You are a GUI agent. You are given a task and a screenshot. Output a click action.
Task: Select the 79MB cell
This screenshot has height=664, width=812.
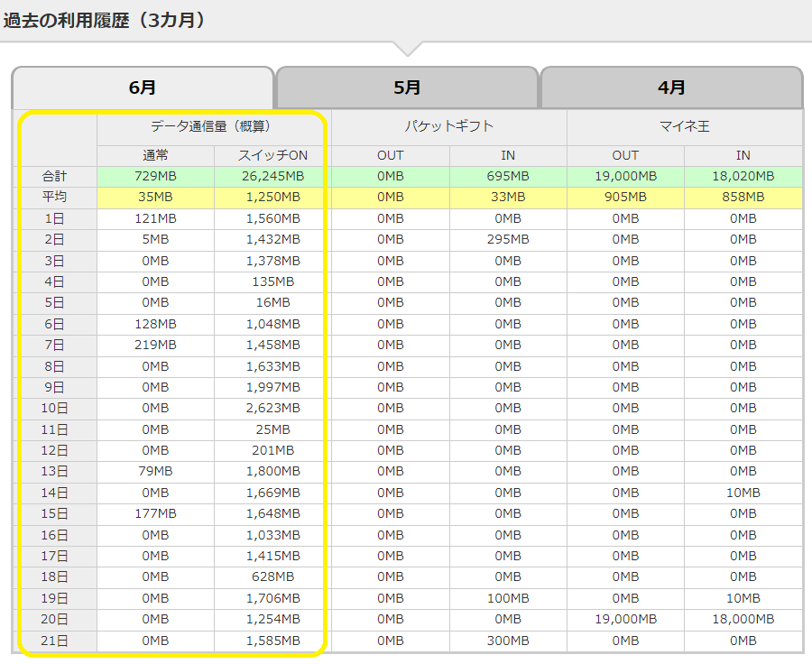(155, 471)
